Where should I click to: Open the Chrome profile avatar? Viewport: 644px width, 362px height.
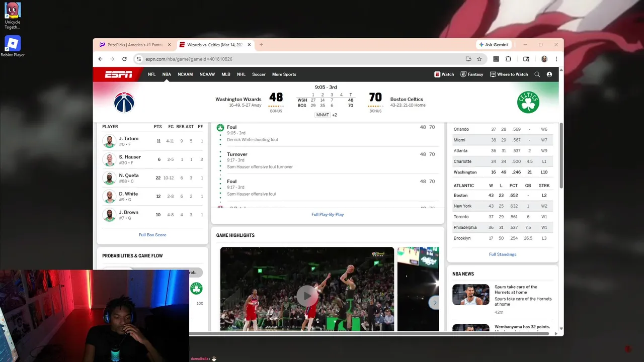point(544,59)
